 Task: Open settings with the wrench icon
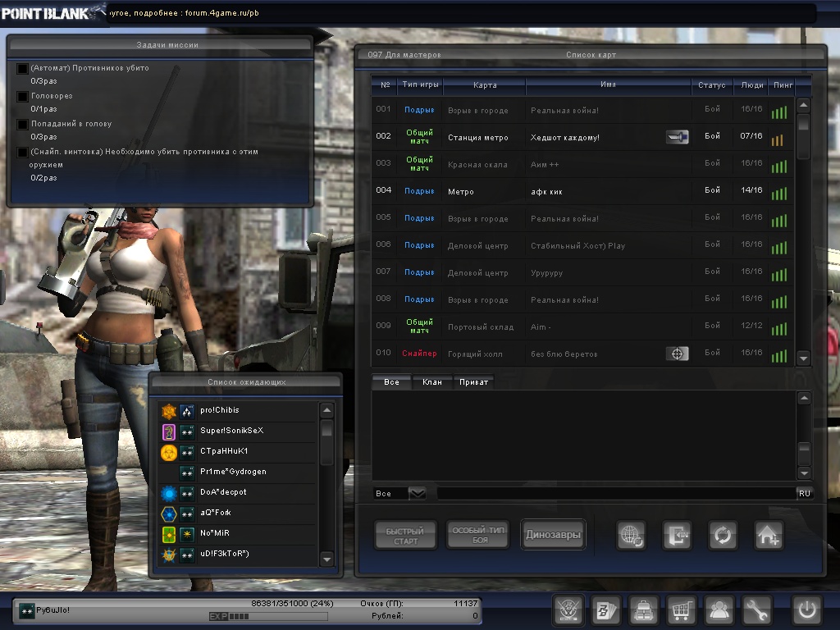(756, 610)
